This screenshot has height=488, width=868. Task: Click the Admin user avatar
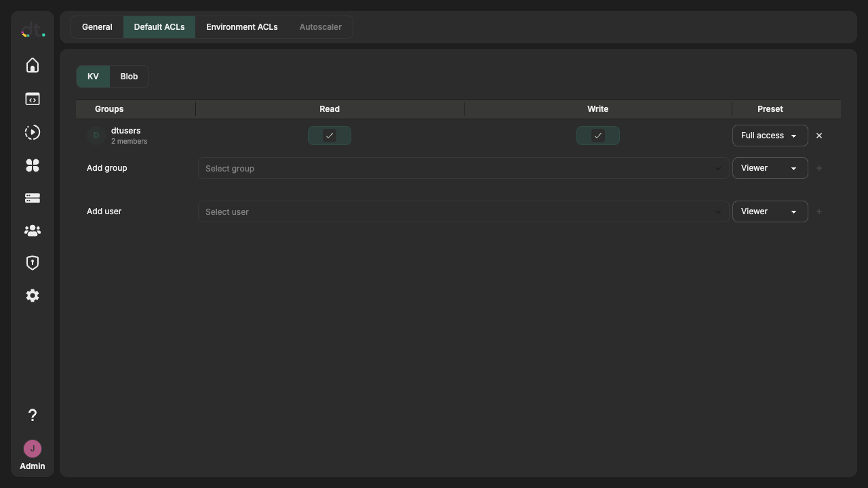pyautogui.click(x=33, y=449)
